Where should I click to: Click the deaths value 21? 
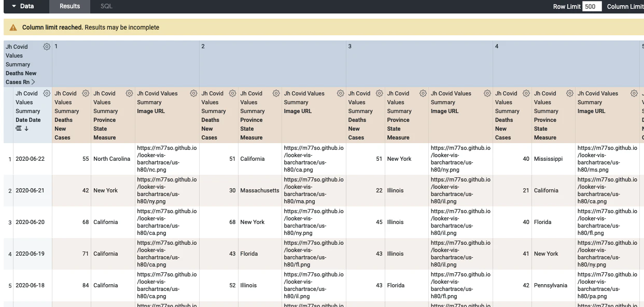(526, 190)
